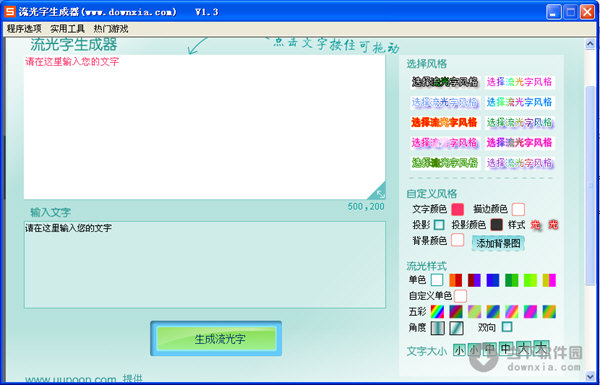Open the www.uupoon.com link
Image resolution: width=600 pixels, height=385 pixels.
(x=71, y=380)
